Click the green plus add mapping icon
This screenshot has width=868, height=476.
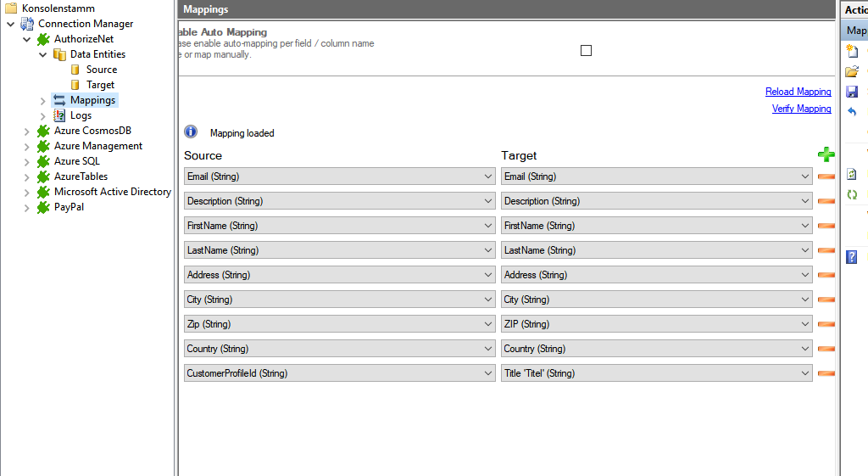826,154
